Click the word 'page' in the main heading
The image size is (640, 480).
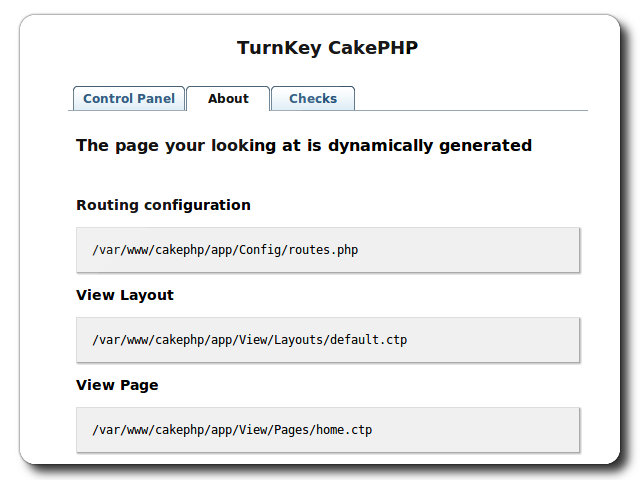click(x=134, y=145)
